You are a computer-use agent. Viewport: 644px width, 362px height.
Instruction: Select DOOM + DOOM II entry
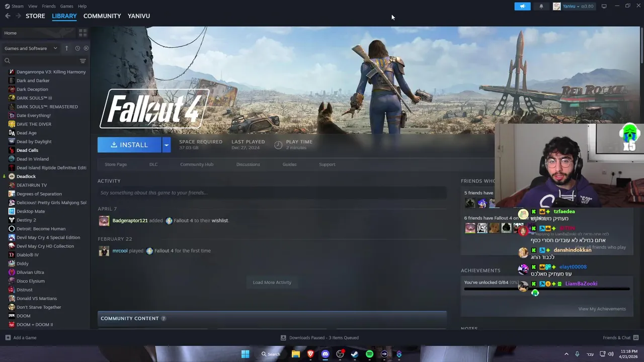[x=34, y=325]
